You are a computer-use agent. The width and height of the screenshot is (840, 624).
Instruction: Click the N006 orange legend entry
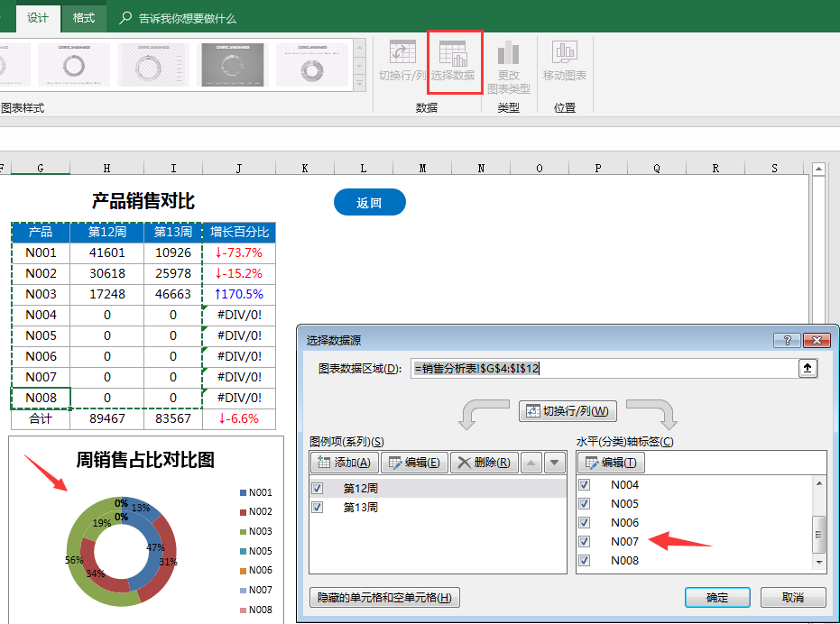[x=256, y=570]
